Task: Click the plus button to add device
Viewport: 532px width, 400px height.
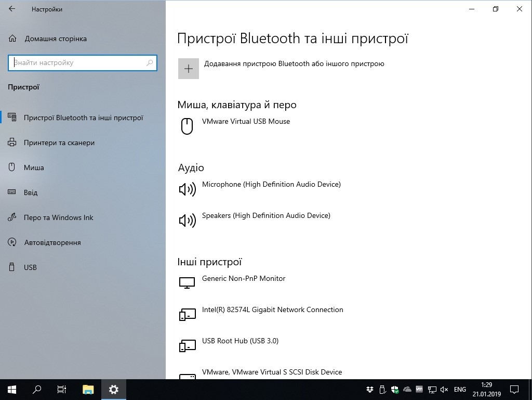Action: (188, 69)
